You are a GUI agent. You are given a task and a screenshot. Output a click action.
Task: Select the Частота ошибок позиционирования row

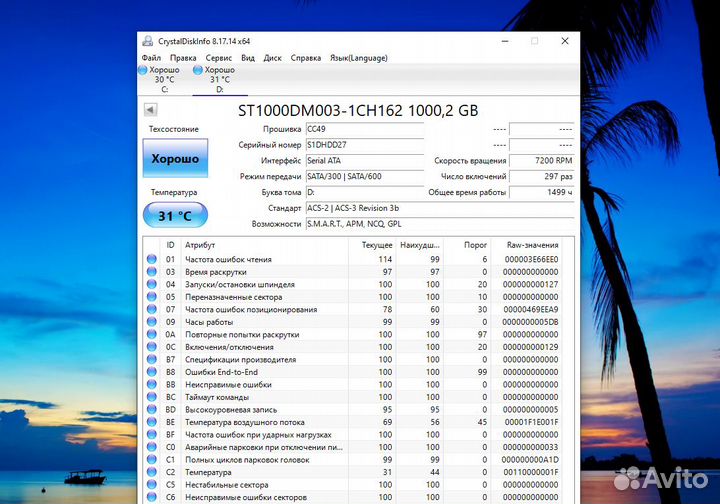pos(260,309)
